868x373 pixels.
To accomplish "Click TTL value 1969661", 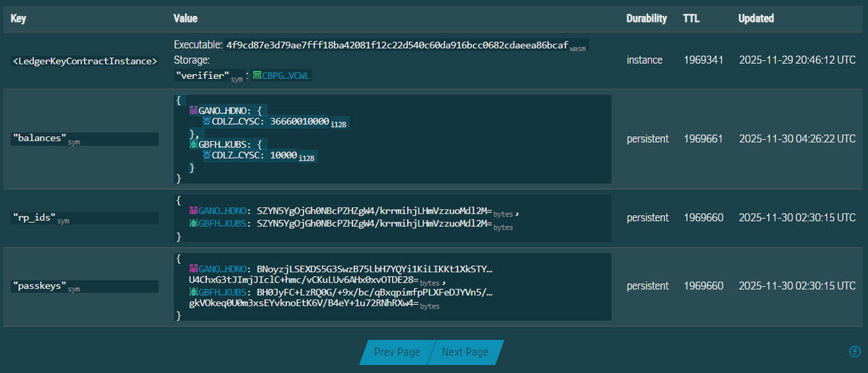I will (x=703, y=138).
